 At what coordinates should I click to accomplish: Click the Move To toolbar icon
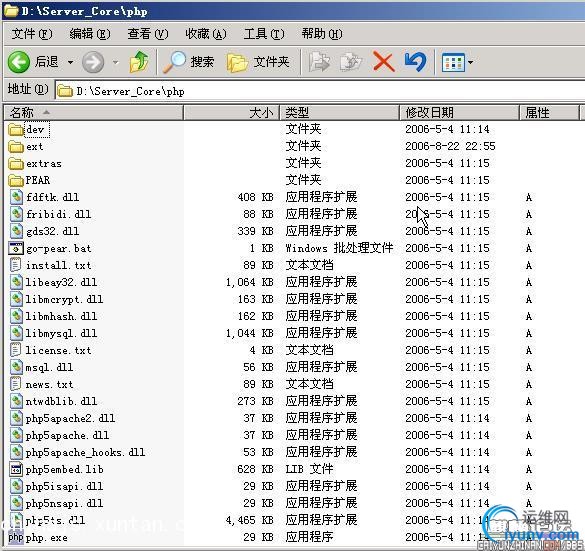click(319, 62)
